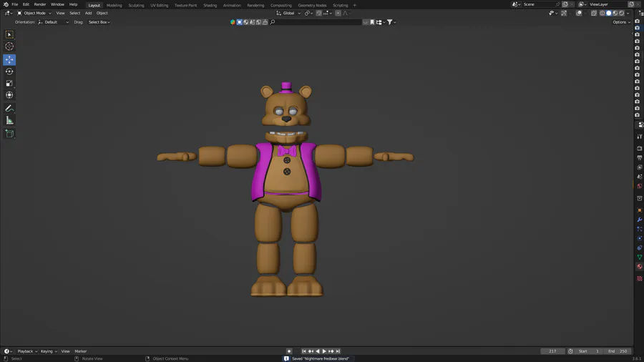
Task: Click the Start frame field
Action: 589,351
